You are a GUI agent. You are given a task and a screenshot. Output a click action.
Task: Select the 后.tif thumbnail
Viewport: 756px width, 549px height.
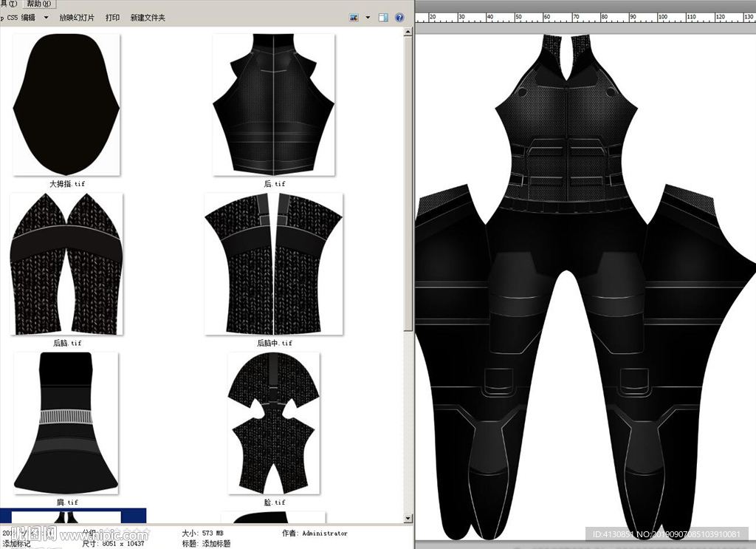click(x=273, y=103)
